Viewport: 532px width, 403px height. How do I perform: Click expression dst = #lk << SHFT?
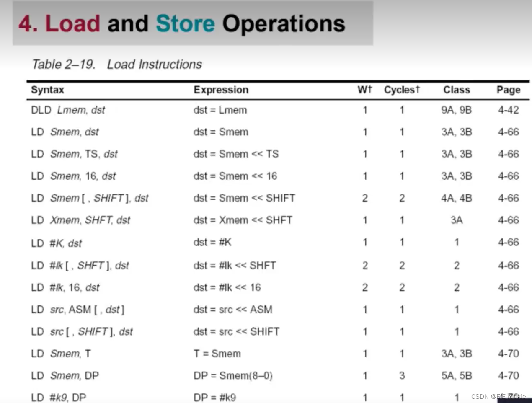[x=235, y=265]
